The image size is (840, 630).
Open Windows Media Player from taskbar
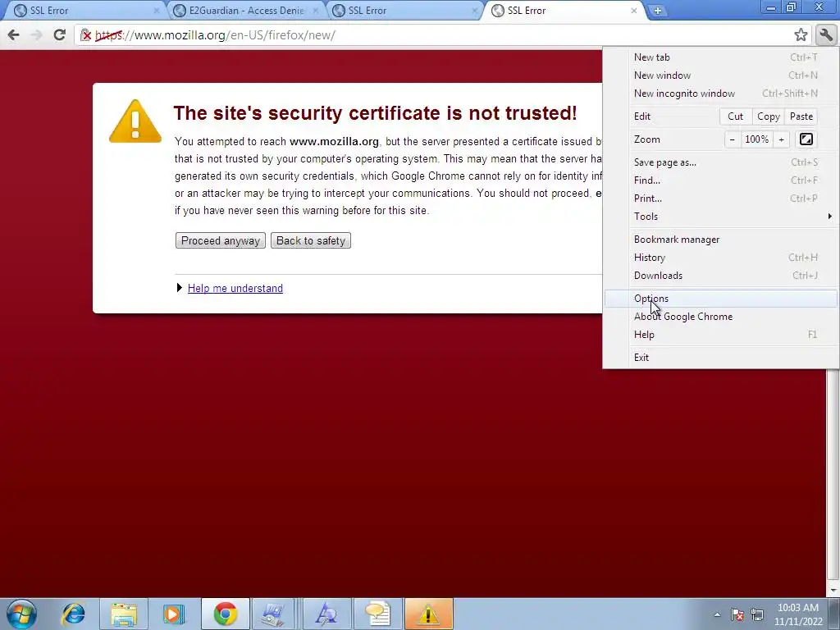tap(174, 614)
